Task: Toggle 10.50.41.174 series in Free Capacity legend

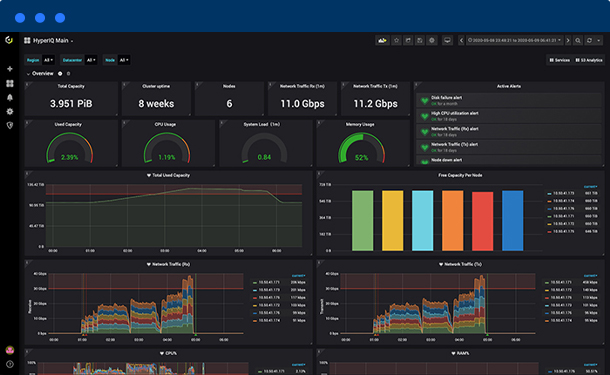Action: (563, 201)
